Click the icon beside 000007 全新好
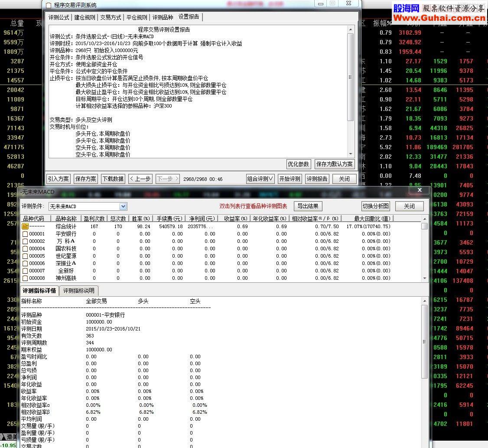Screen dimensions: 488x448 [25, 271]
